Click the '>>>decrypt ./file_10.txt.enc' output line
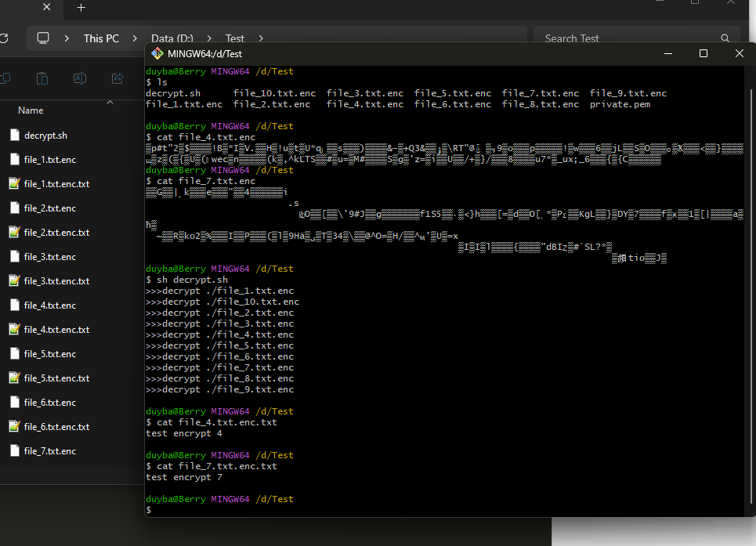756x546 pixels. (222, 302)
